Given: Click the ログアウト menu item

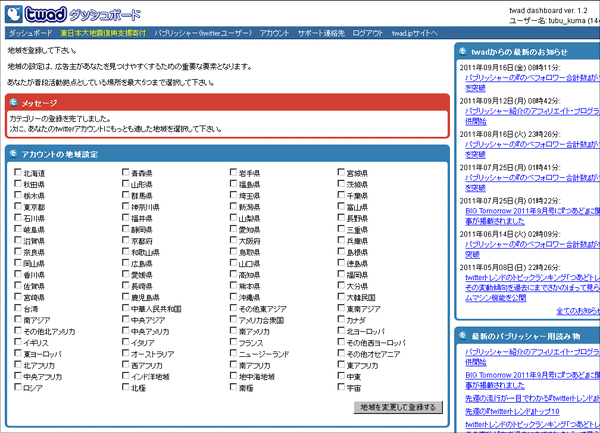Looking at the screenshot, I should pos(367,33).
